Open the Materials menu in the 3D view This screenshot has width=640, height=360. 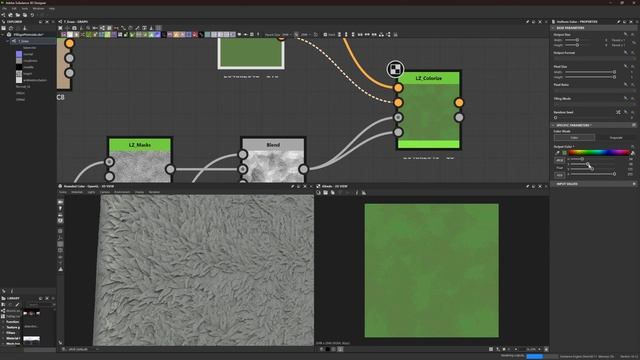pyautogui.click(x=77, y=192)
